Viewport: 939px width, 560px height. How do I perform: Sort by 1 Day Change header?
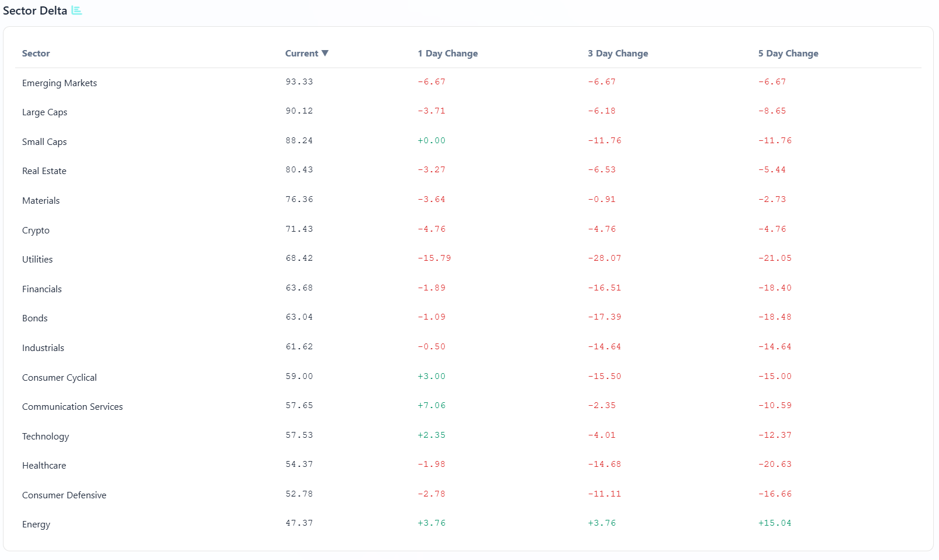(448, 54)
